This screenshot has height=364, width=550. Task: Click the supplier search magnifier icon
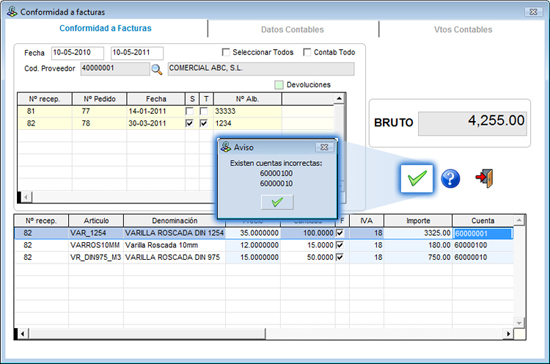[x=156, y=69]
